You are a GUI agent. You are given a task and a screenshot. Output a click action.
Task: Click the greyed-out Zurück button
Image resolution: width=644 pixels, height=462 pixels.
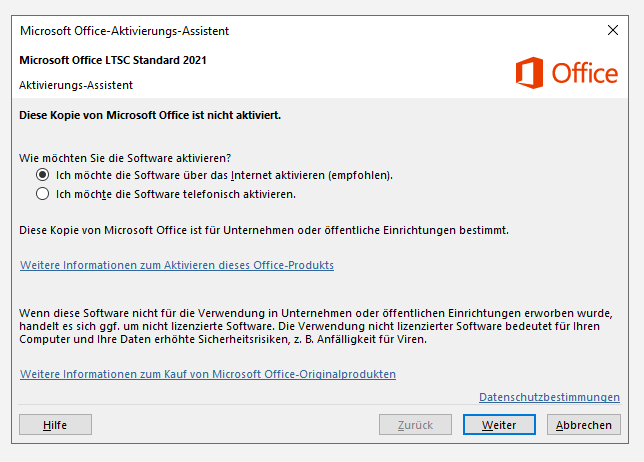point(415,425)
